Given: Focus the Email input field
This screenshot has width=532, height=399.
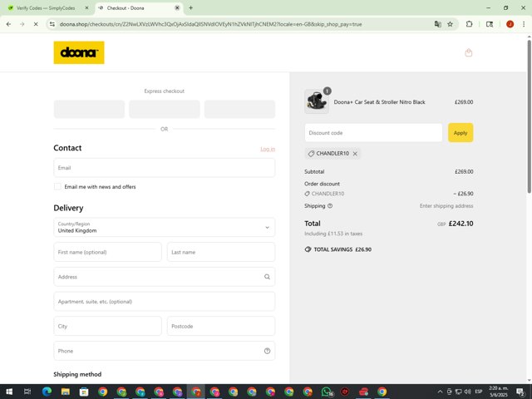Looking at the screenshot, I should click(x=165, y=168).
